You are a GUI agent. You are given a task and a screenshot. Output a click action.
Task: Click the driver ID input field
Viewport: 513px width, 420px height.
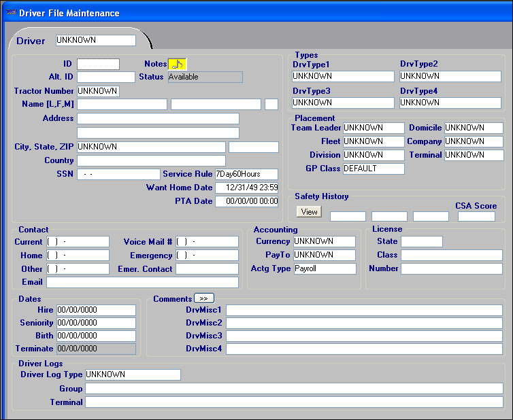point(98,64)
